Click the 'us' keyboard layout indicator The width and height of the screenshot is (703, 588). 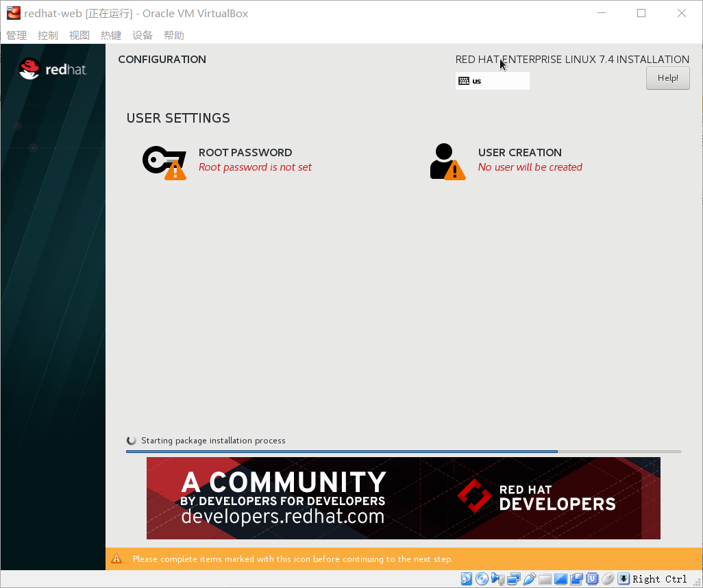coord(492,81)
